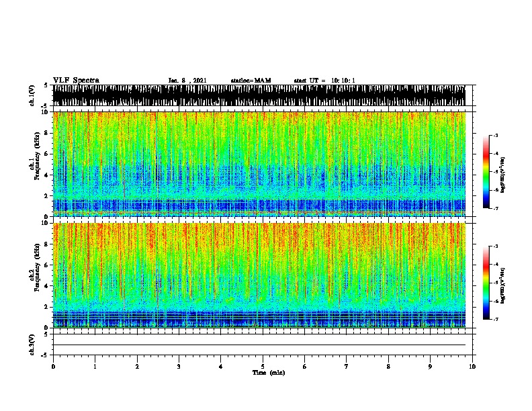Image resolution: width=532 pixels, height=411 pixels.
Task: Click the ch.1 PSD color bar
Action: point(486,172)
